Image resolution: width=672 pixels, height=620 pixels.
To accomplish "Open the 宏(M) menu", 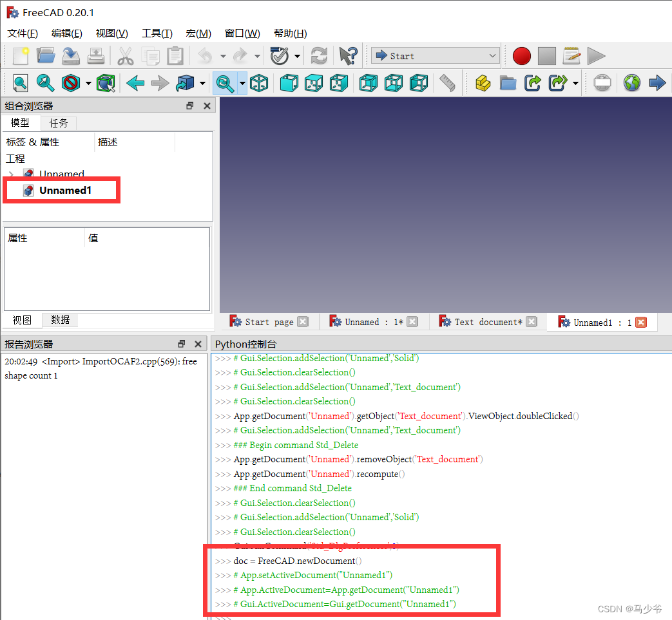I will [198, 33].
